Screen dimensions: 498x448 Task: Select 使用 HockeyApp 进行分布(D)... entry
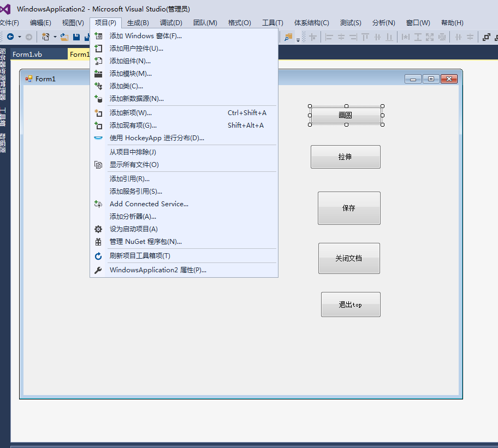click(x=184, y=138)
